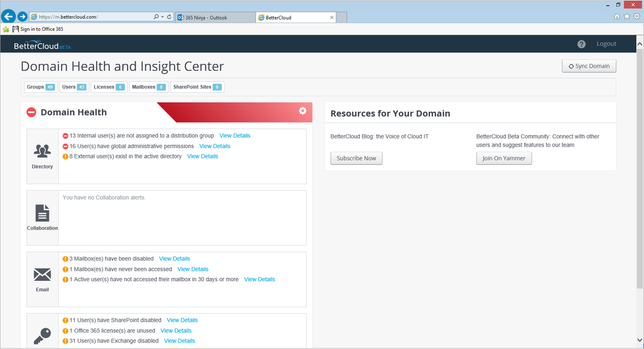View Details for disabled mailboxes
The image size is (644, 349).
point(174,259)
